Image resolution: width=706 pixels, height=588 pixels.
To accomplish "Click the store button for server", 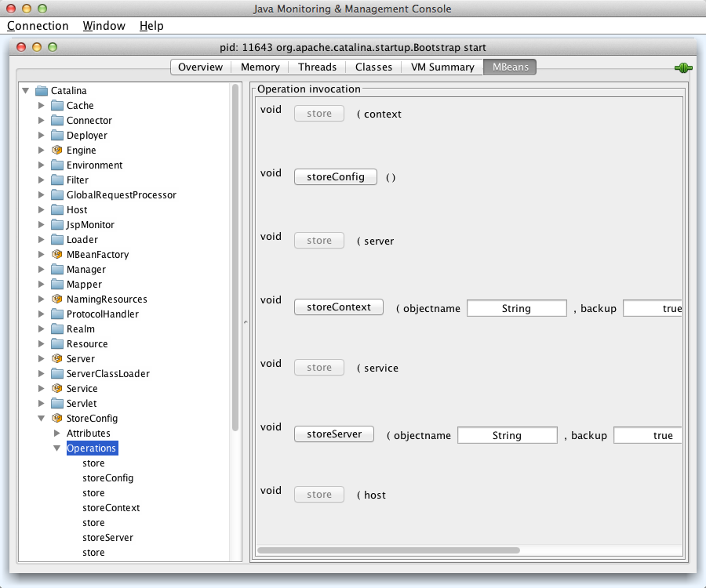I will pyautogui.click(x=319, y=240).
